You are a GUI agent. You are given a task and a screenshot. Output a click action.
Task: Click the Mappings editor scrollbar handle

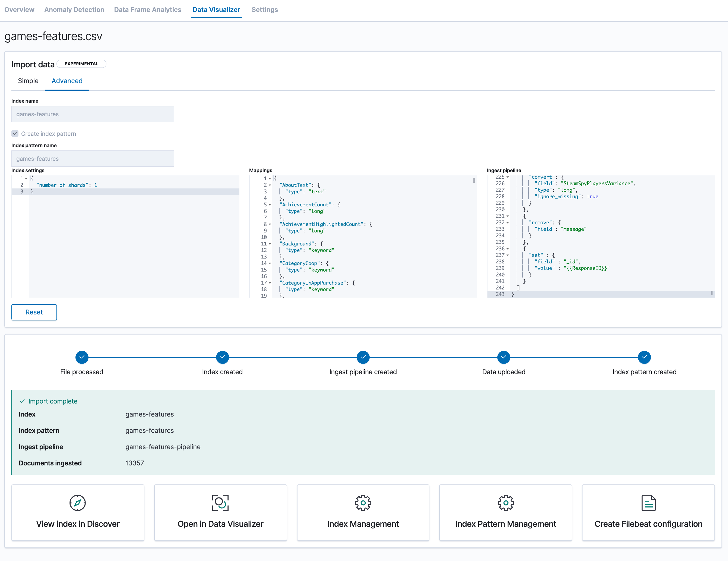(x=474, y=180)
